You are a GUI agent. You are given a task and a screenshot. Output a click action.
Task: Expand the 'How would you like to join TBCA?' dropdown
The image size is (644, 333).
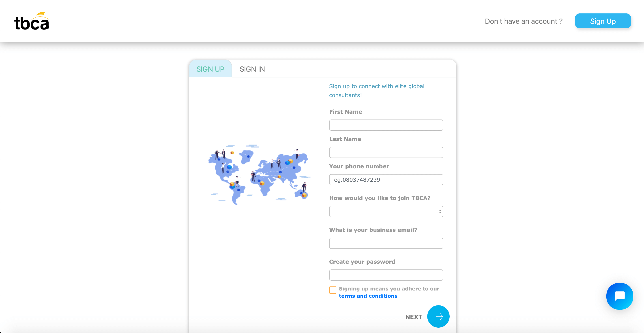point(386,211)
